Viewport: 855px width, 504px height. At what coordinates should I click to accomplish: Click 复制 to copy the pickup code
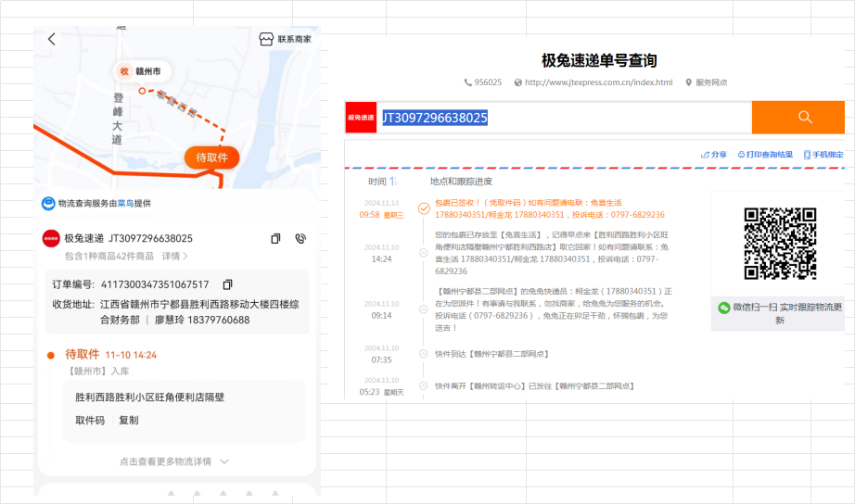pos(129,420)
